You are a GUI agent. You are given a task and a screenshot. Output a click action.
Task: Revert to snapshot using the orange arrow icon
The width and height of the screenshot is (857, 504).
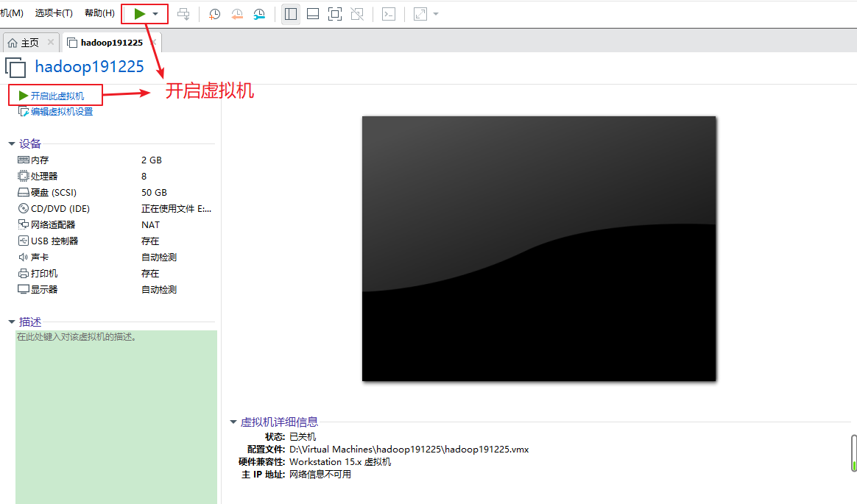coord(237,14)
